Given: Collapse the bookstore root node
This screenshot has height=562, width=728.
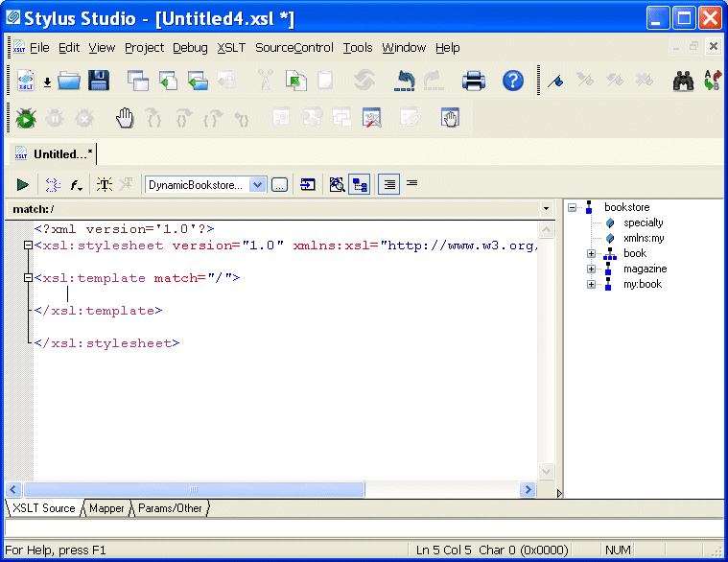Looking at the screenshot, I should pyautogui.click(x=573, y=207).
